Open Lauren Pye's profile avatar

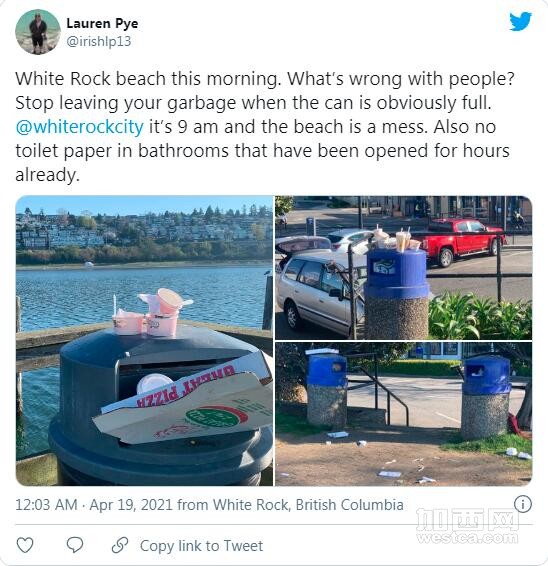(x=38, y=32)
